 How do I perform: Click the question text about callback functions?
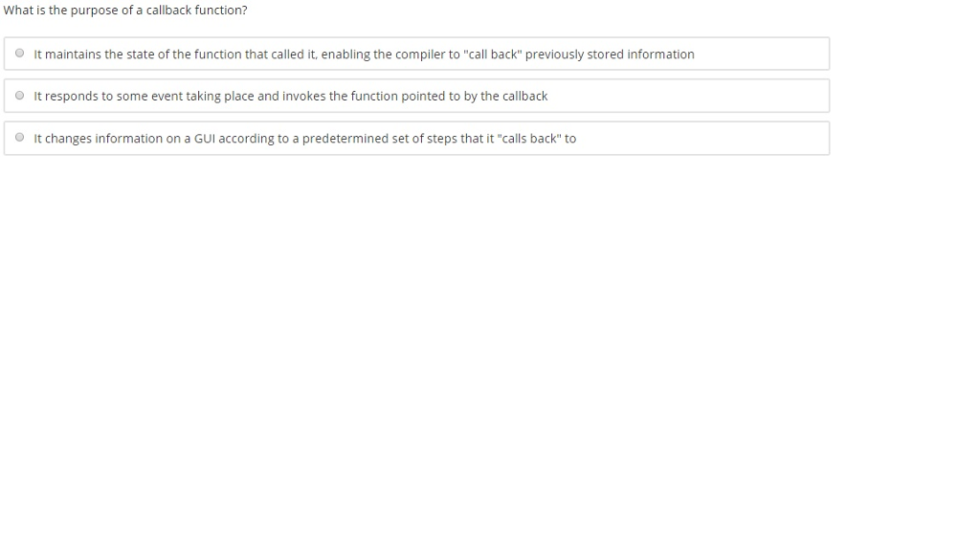click(124, 10)
